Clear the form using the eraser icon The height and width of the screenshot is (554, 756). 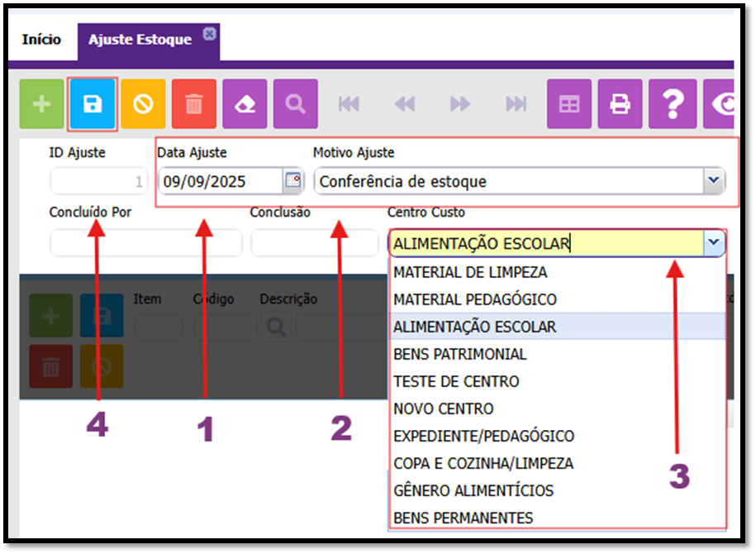(245, 104)
